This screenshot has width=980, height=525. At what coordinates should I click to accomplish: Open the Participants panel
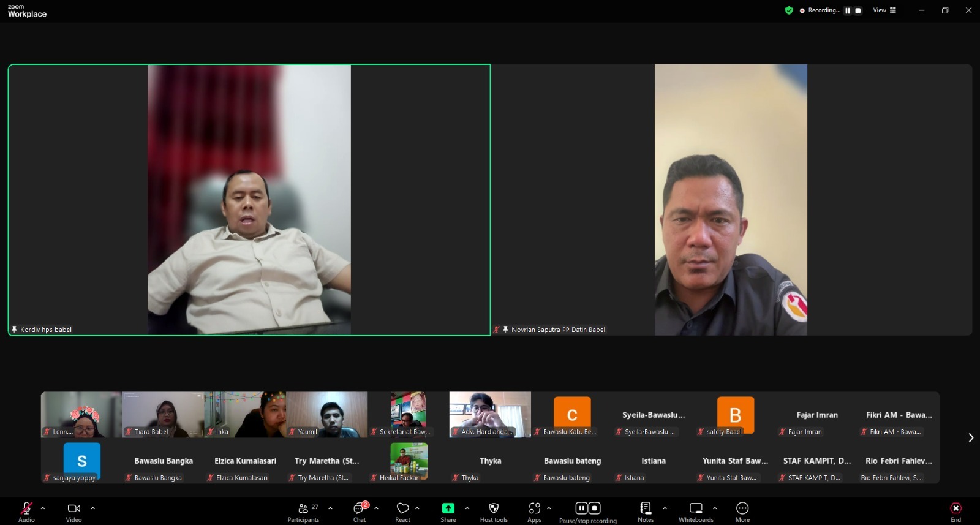[303, 512]
